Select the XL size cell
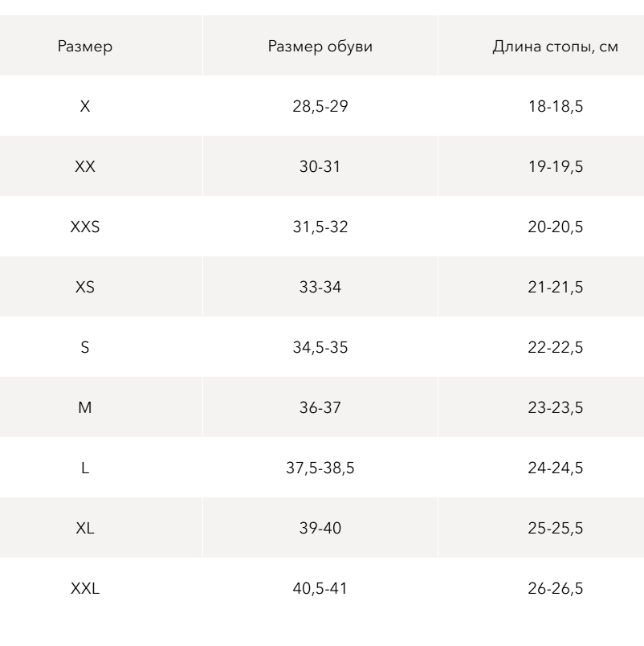644x646 pixels. pyautogui.click(x=85, y=529)
